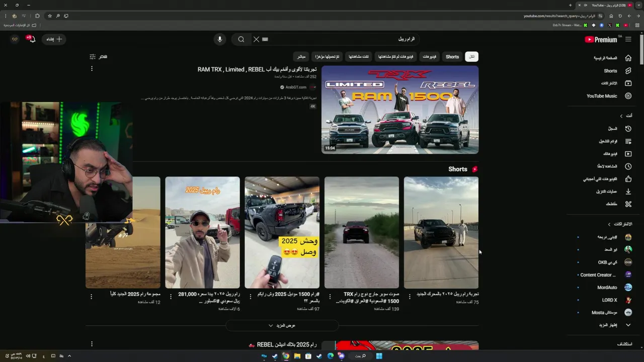Start voice search with microphone icon
The height and width of the screenshot is (362, 644).
point(219,39)
